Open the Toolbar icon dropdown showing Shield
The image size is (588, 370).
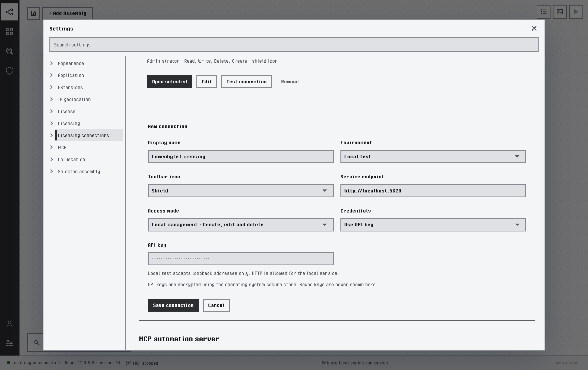tap(241, 191)
